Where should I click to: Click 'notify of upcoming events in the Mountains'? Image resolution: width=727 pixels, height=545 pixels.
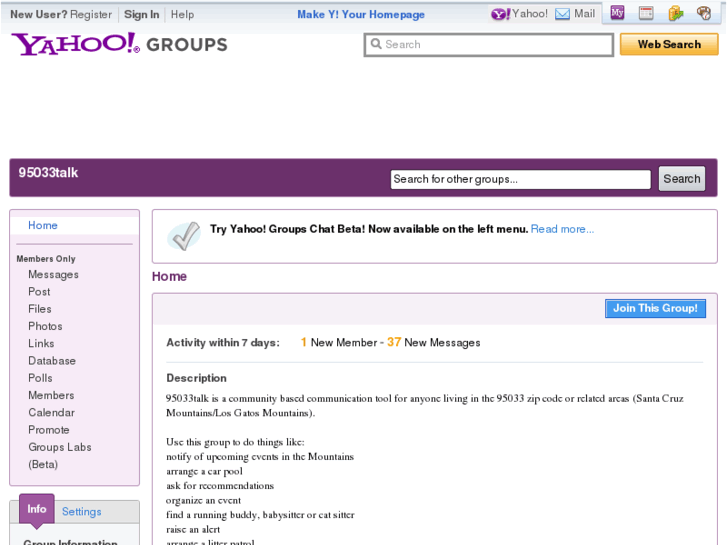point(260,457)
